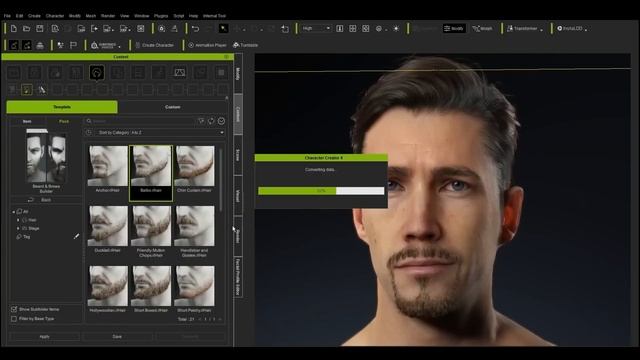The height and width of the screenshot is (360, 640).
Task: Open the Render menu
Action: [x=108, y=16]
